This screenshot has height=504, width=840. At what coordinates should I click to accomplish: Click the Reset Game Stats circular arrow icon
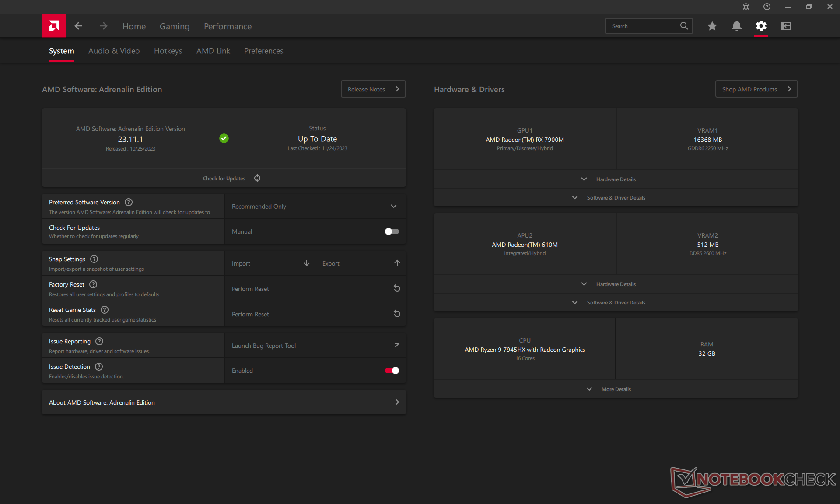(x=397, y=314)
